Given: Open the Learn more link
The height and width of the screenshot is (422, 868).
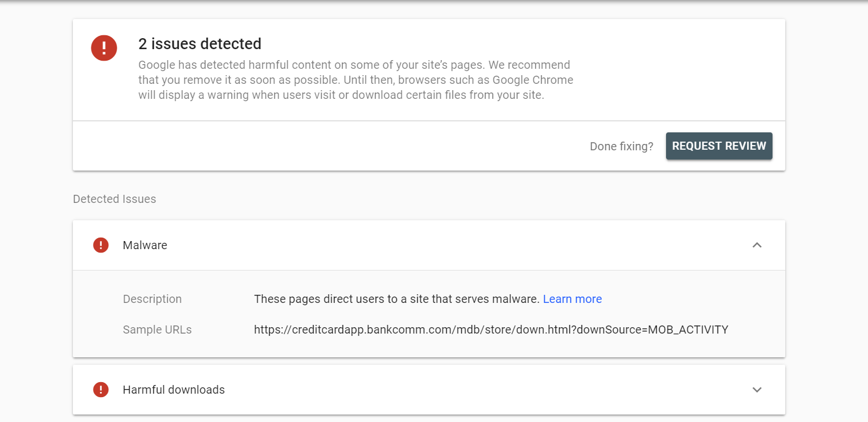Looking at the screenshot, I should (x=572, y=299).
